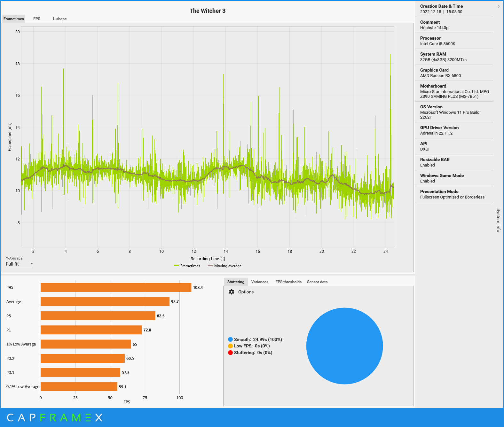This screenshot has width=504, height=427.
Task: Click the 0.1% Low Average value 55.1
Action: (122, 387)
